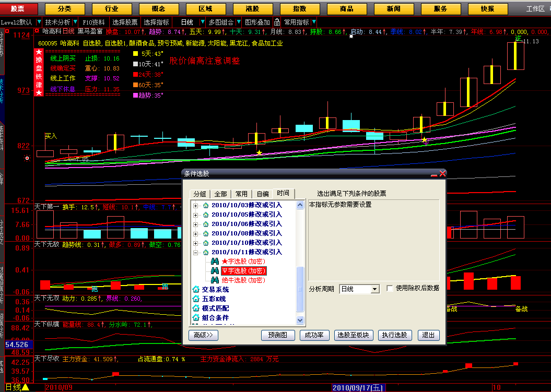551x392 pixels.
Task: Open the 多图组合 dropdown arrow
Action: 239,22
